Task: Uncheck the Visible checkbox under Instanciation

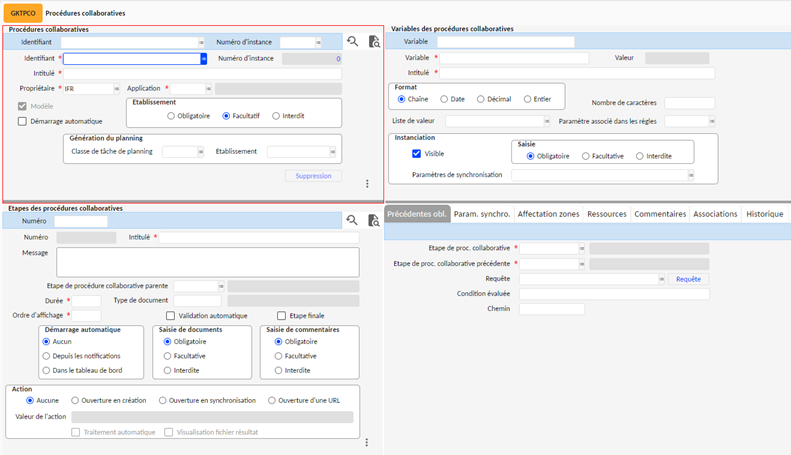Action: [x=417, y=154]
